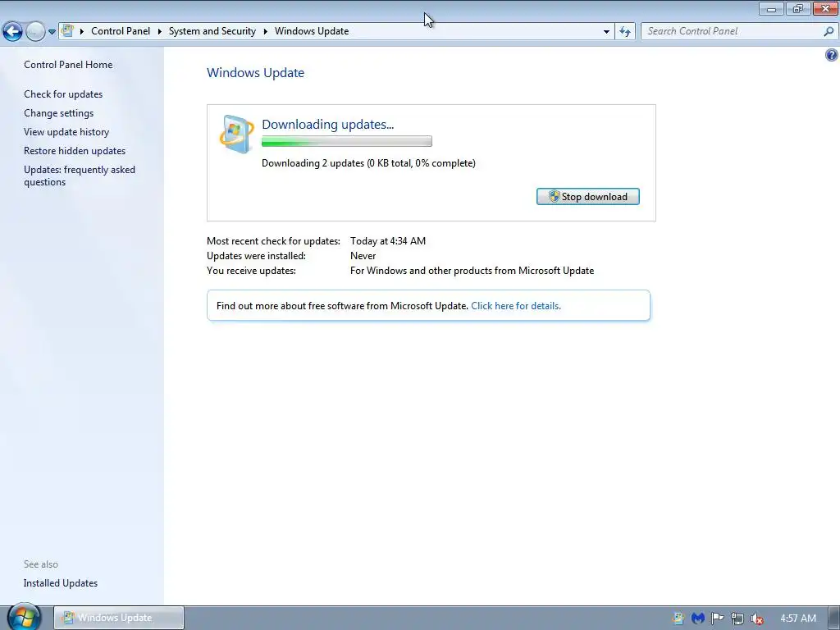The width and height of the screenshot is (840, 630).
Task: Click the Never installed value
Action: click(363, 256)
